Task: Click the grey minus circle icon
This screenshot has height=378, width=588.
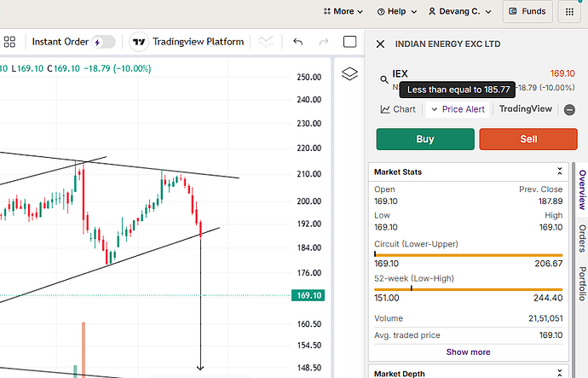Action: pos(569,109)
